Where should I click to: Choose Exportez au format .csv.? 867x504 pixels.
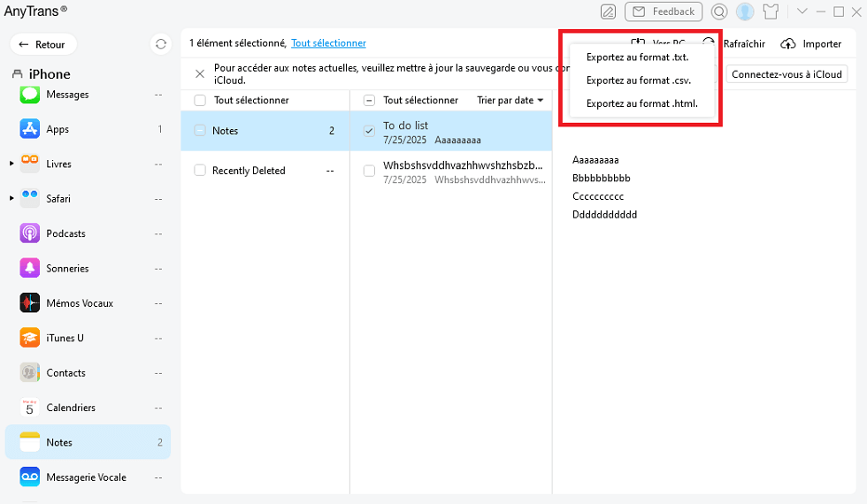point(638,80)
